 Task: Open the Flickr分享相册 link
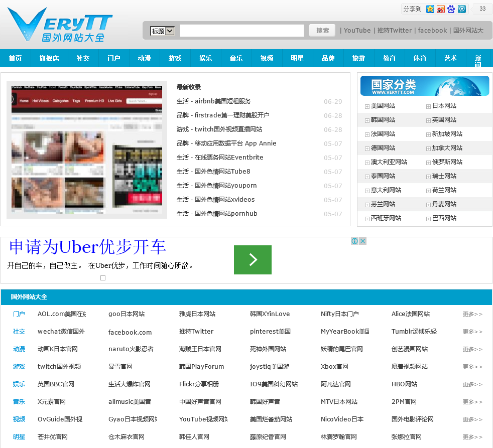(x=199, y=384)
